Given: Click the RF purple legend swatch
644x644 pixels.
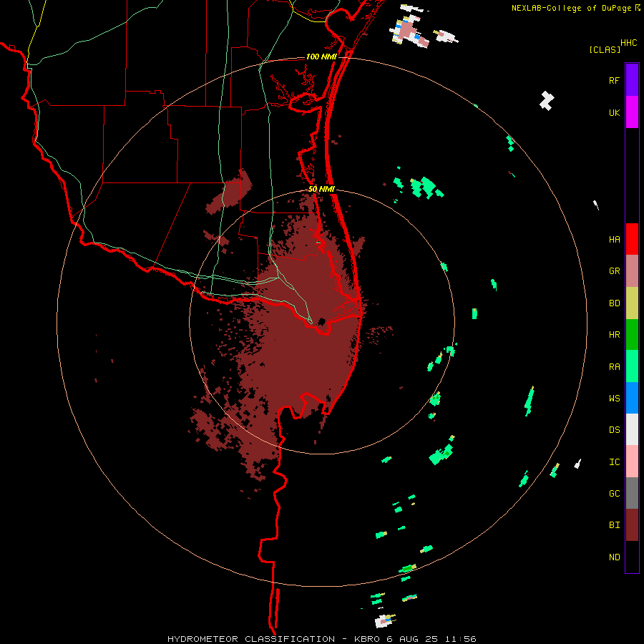Looking at the screenshot, I should [632, 80].
